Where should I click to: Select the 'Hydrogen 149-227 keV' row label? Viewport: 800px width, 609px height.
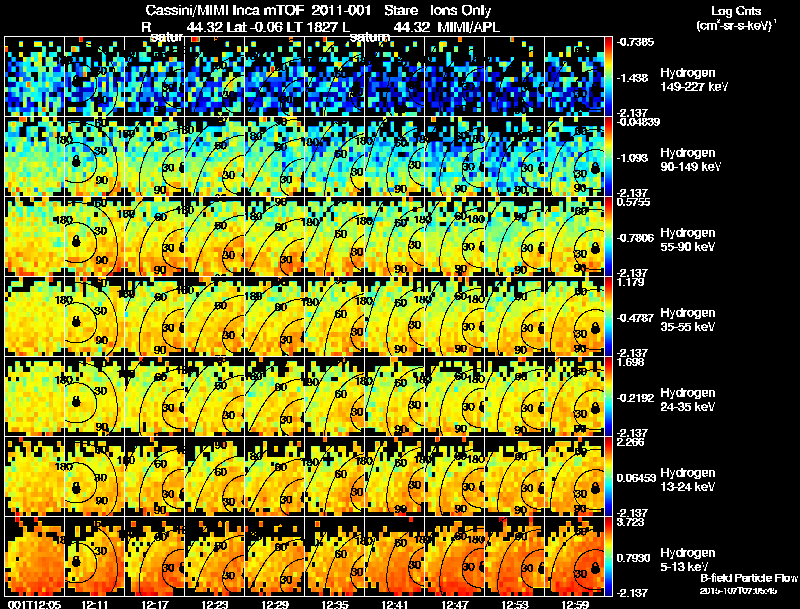point(693,80)
